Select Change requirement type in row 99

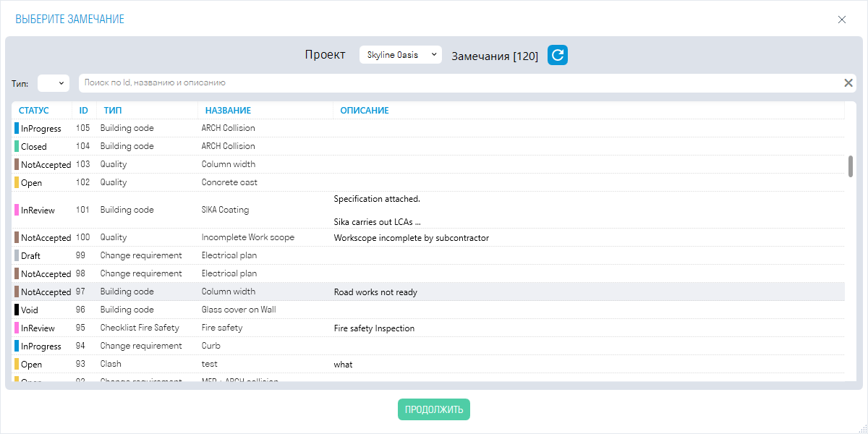pos(141,255)
